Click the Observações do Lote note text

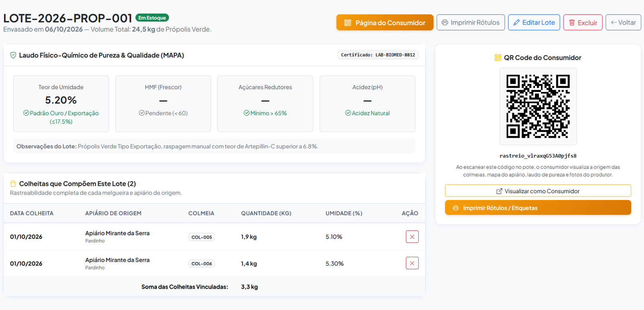point(167,146)
